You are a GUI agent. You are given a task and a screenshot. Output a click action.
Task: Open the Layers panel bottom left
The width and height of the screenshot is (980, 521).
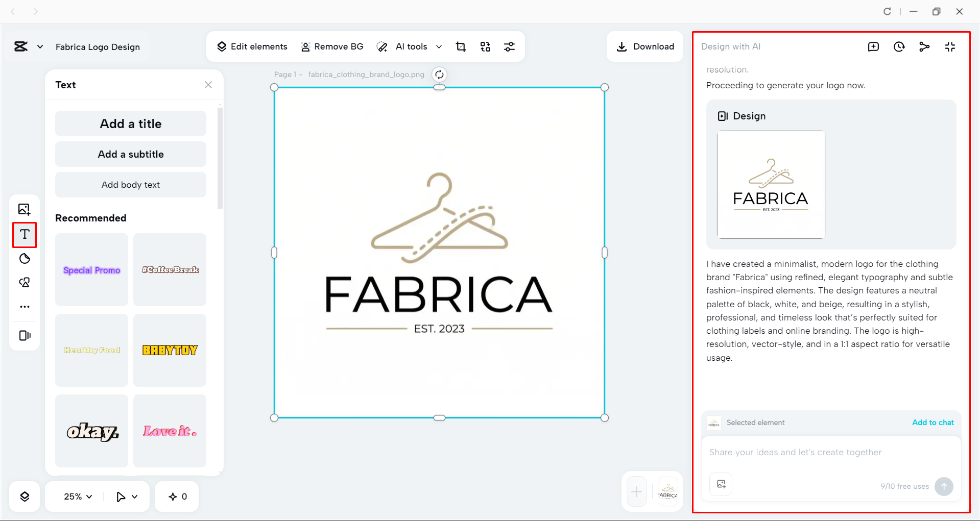click(x=24, y=496)
